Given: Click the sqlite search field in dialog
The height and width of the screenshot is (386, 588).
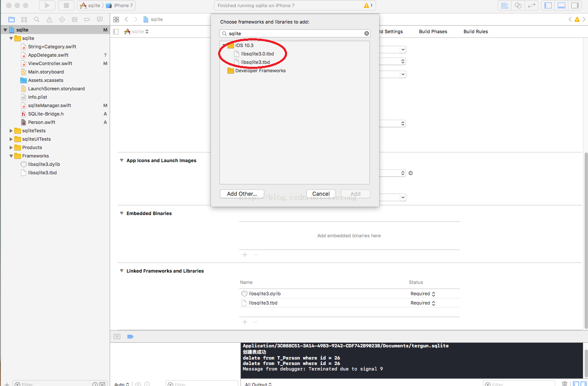Looking at the screenshot, I should tap(295, 34).
